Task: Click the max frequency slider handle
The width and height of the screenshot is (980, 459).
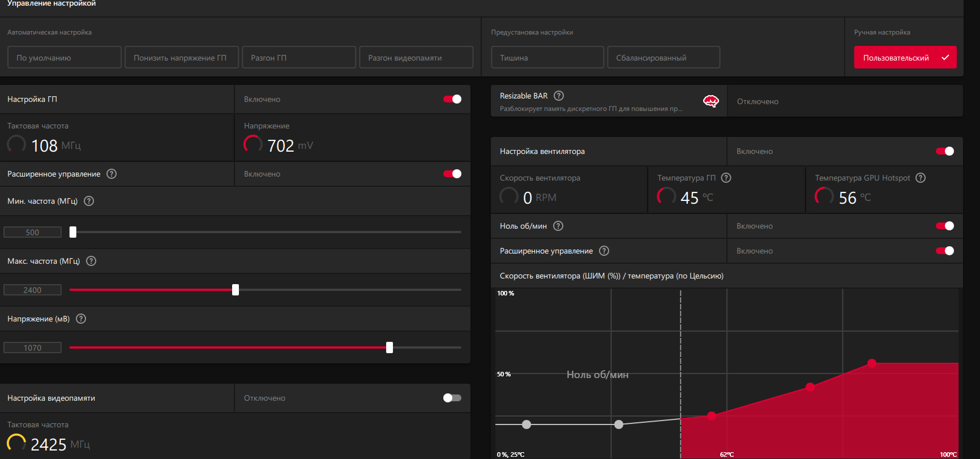Action: coord(236,290)
